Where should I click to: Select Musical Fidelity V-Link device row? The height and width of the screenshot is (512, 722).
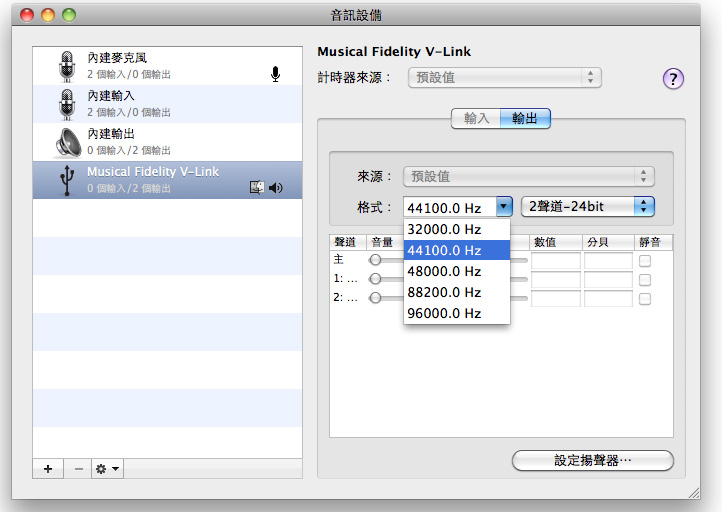coord(167,180)
